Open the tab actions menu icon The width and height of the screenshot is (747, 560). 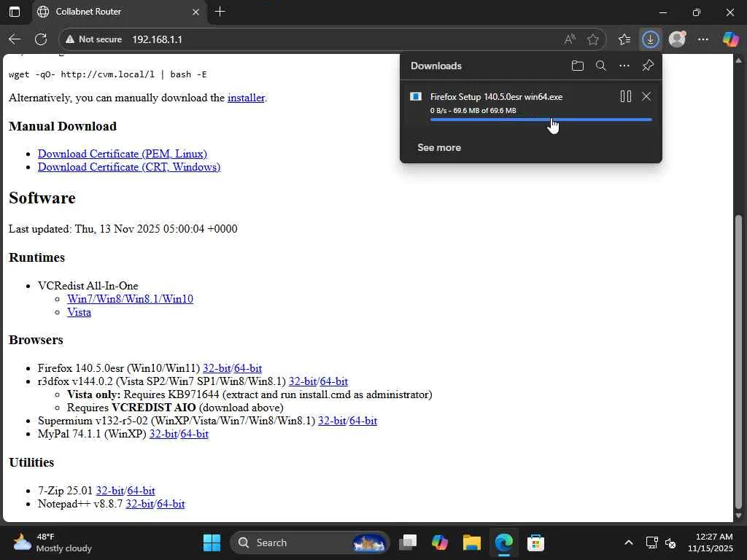(x=15, y=12)
